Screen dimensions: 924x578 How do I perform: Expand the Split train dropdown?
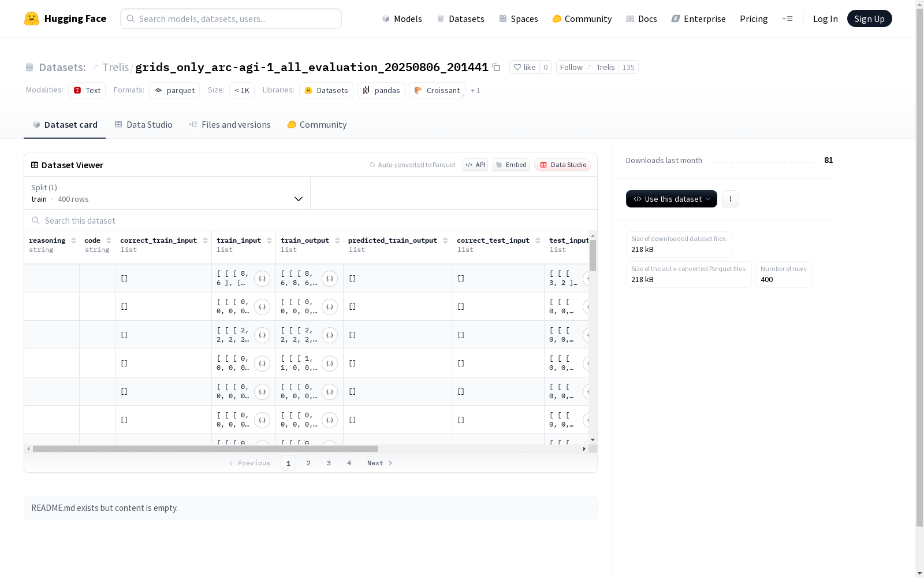167,193
